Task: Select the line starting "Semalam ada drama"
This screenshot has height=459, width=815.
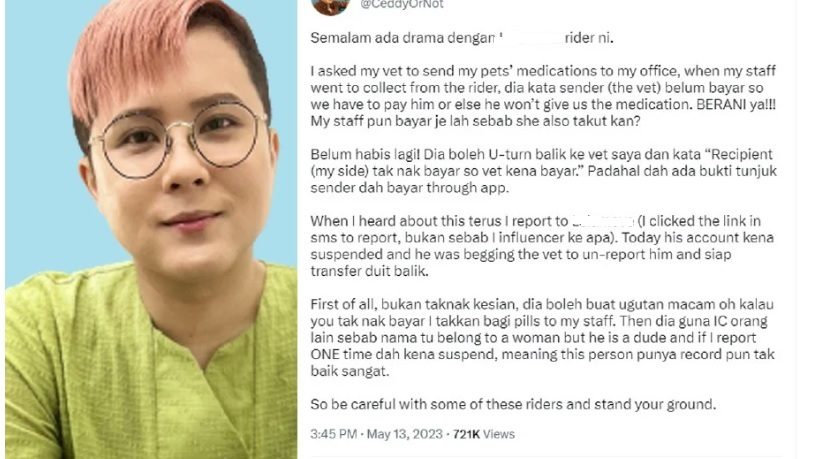Action: coord(462,38)
